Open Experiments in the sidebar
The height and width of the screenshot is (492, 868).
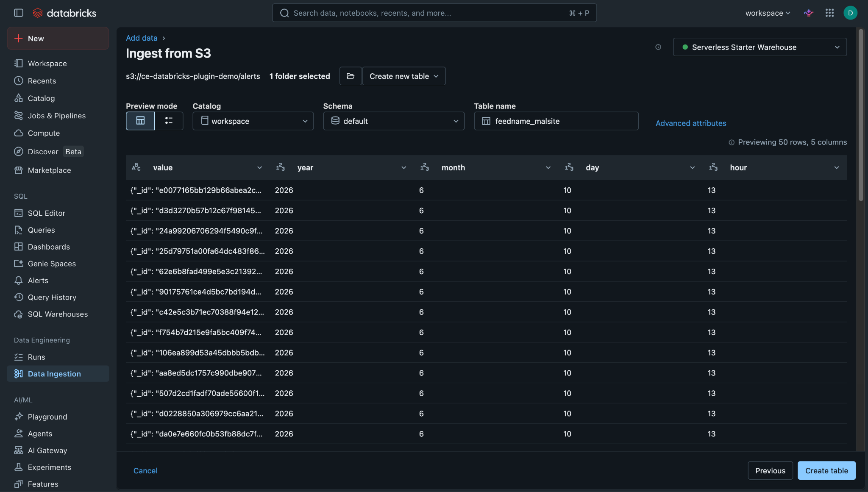[x=58, y=467]
